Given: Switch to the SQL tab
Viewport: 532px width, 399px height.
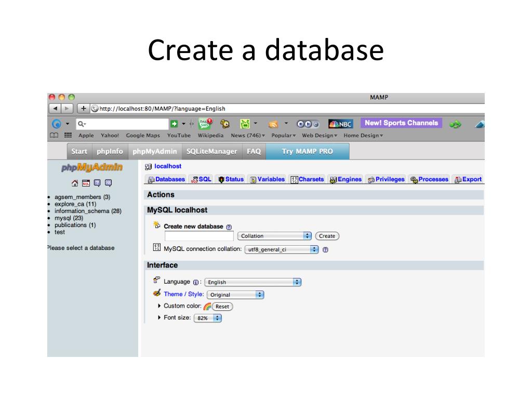Looking at the screenshot, I should pos(201,179).
